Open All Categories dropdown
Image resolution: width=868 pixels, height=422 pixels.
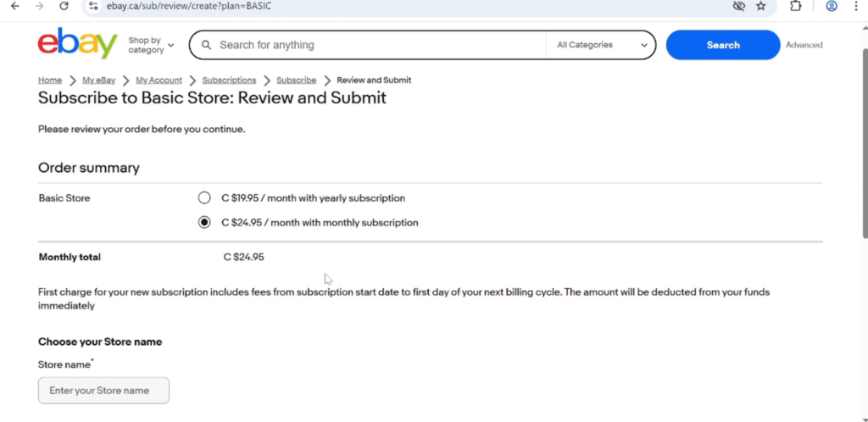(601, 45)
